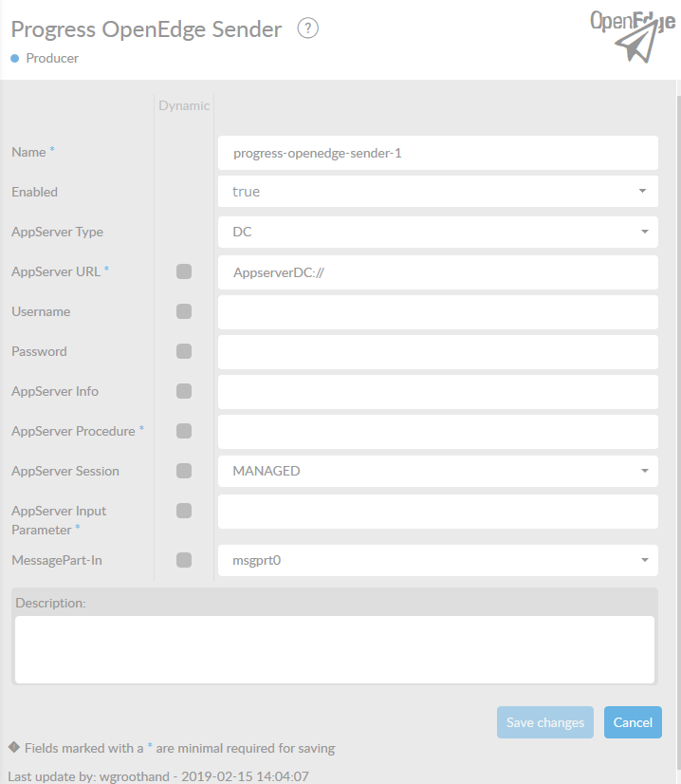The height and width of the screenshot is (784, 681).
Task: Focus the Name input field
Action: (437, 152)
